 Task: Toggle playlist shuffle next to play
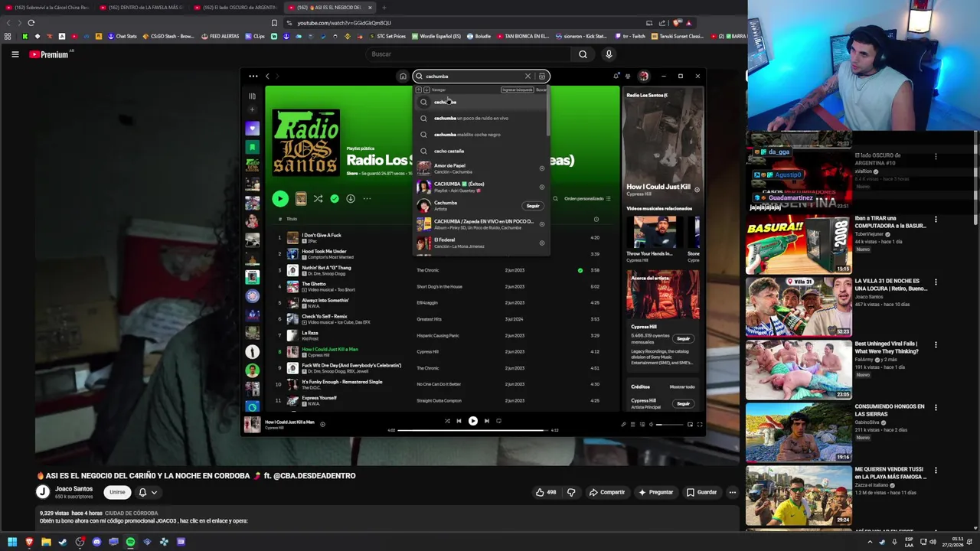(x=318, y=199)
